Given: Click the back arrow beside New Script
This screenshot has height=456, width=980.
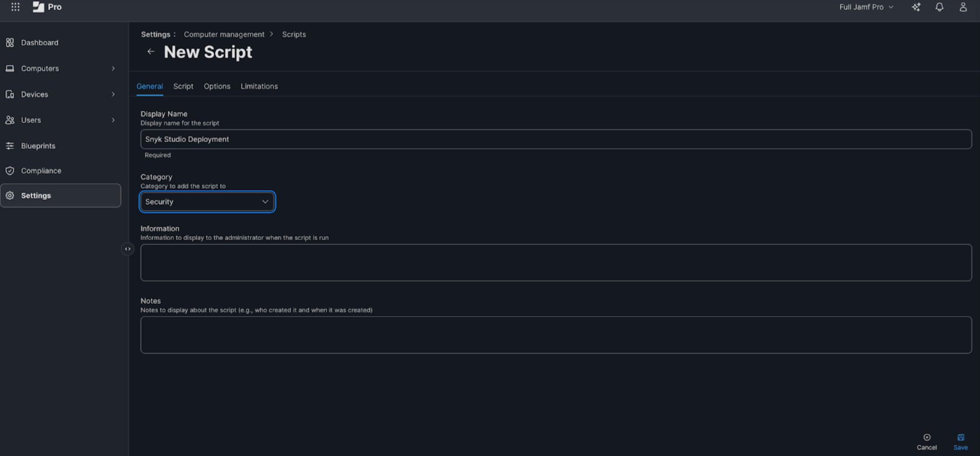Looking at the screenshot, I should click(151, 52).
